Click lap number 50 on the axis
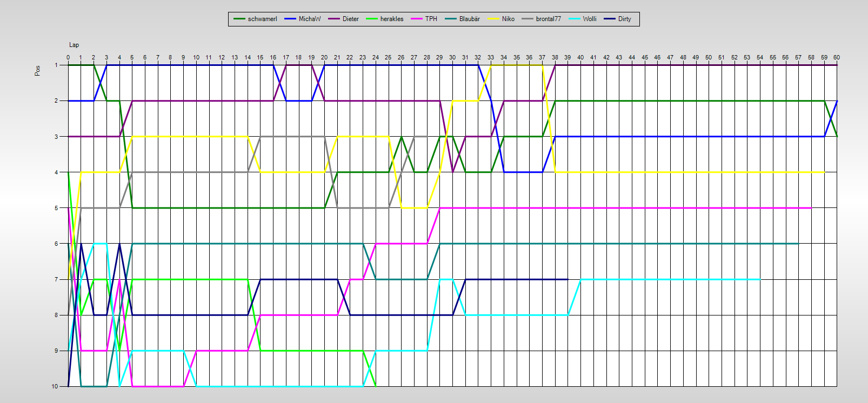The image size is (868, 403). click(709, 57)
